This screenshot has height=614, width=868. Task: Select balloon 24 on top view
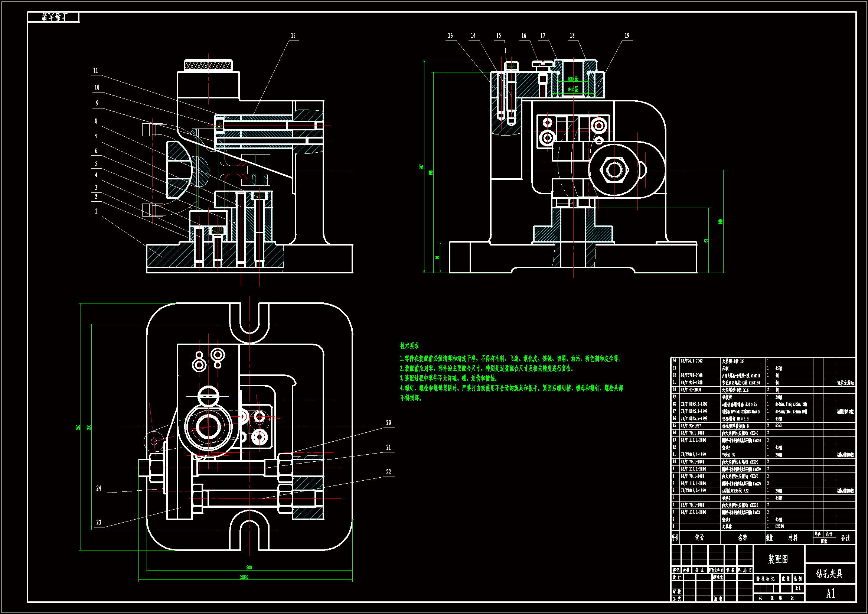click(x=98, y=488)
